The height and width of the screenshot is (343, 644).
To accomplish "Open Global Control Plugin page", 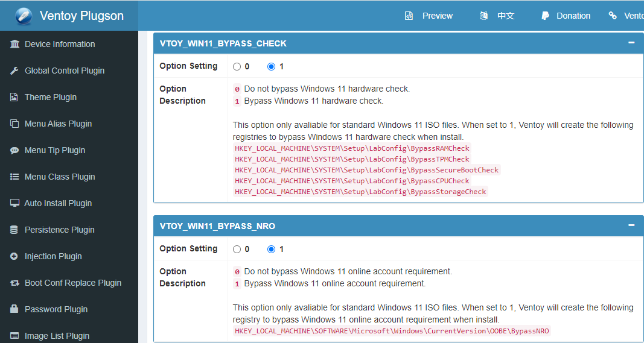I will [65, 71].
